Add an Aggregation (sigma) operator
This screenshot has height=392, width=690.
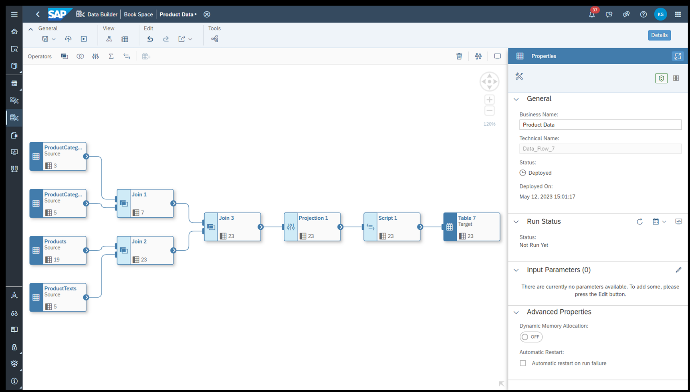[x=111, y=56]
